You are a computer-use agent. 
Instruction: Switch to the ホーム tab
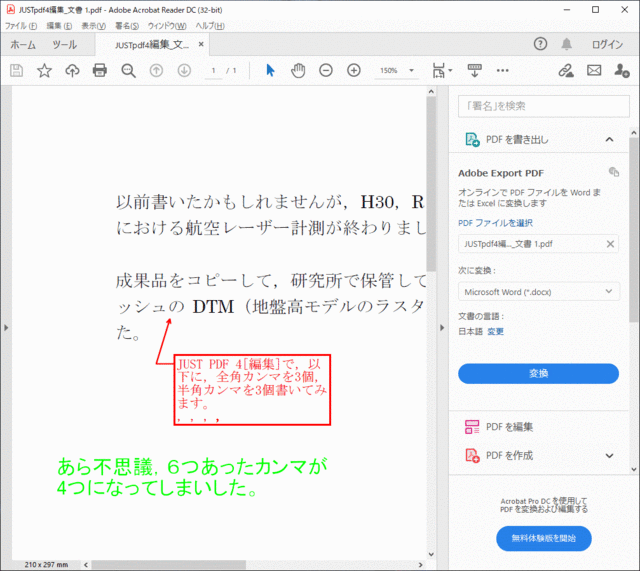[x=23, y=44]
